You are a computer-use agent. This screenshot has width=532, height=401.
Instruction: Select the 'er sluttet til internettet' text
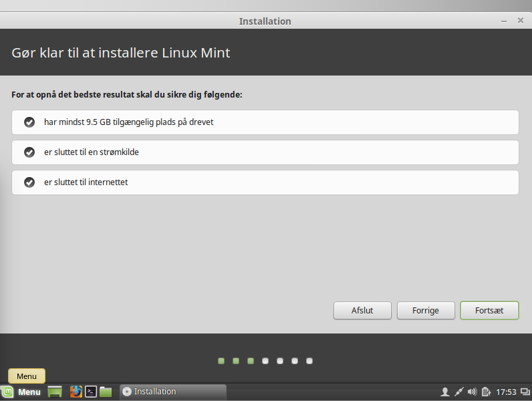tap(86, 182)
